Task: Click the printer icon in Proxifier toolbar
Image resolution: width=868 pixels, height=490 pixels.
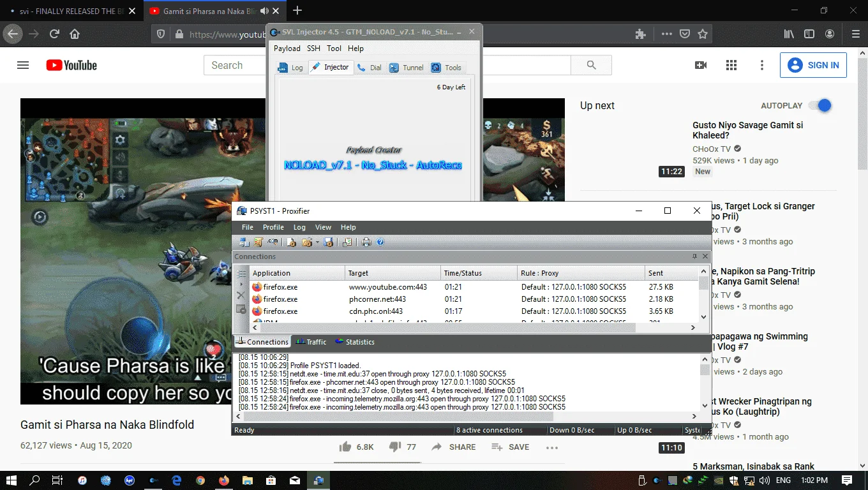Action: pos(366,242)
